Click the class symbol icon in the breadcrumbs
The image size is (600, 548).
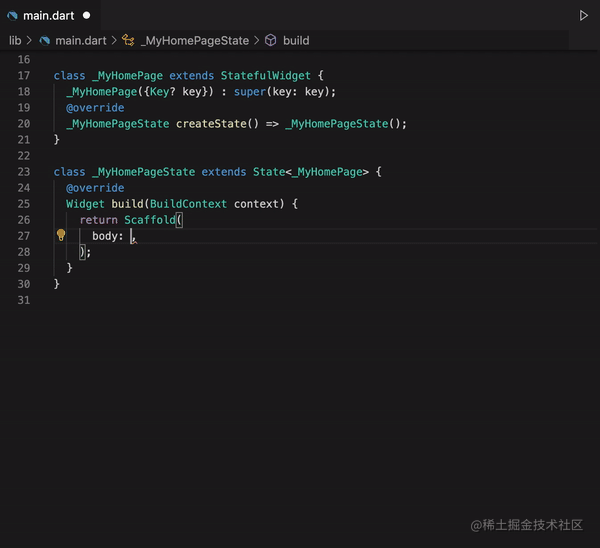(128, 41)
